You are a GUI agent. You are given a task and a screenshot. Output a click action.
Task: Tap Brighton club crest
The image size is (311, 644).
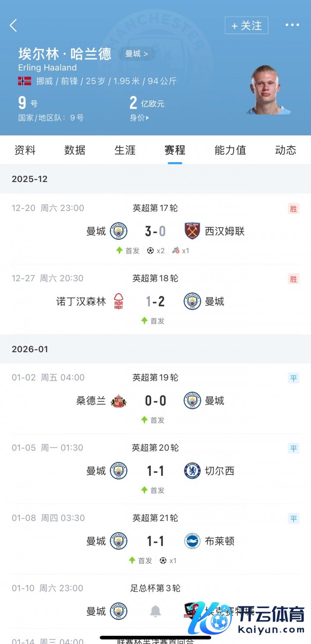click(192, 541)
